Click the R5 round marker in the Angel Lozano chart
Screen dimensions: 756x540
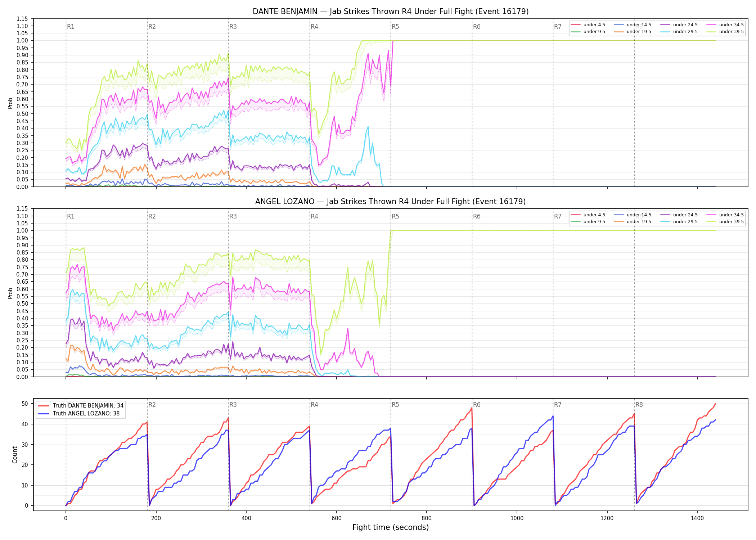[x=395, y=216]
